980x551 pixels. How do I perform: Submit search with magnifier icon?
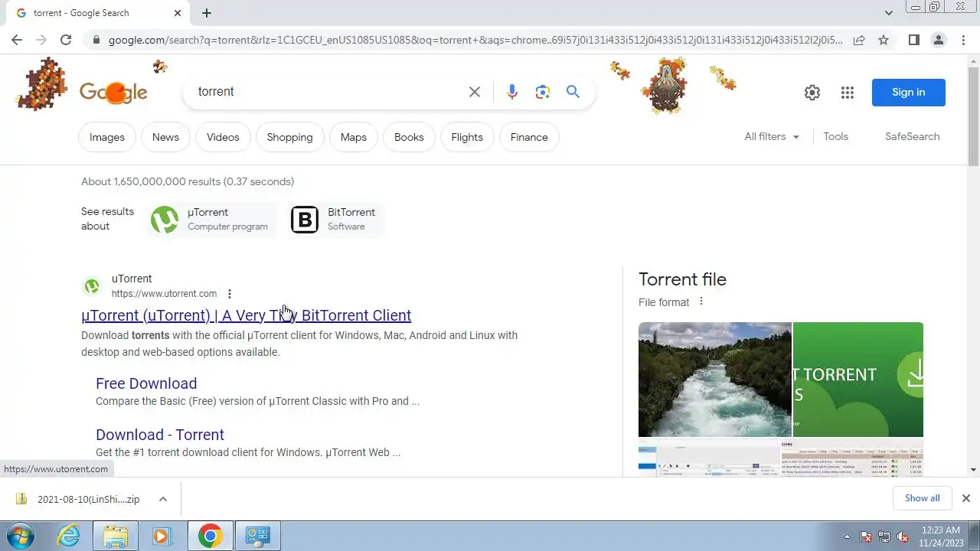[573, 92]
